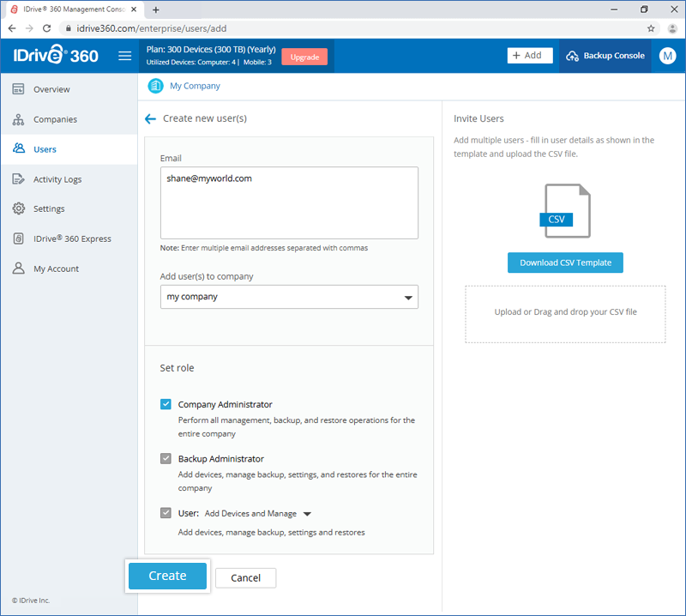Click the 'Set role' heading
This screenshot has width=686, height=616.
177,368
